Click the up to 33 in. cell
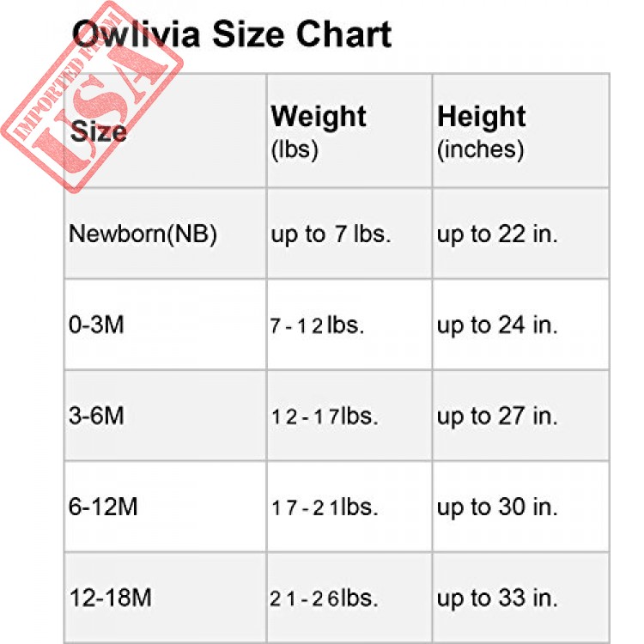The height and width of the screenshot is (644, 644). 521,598
